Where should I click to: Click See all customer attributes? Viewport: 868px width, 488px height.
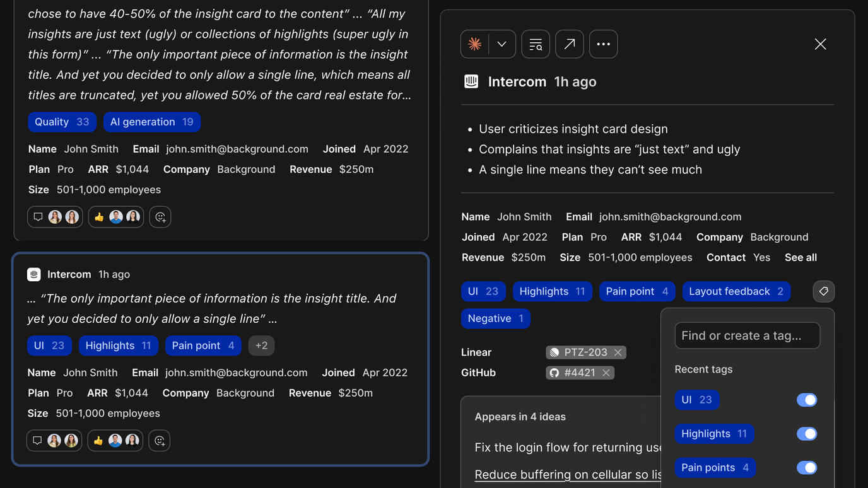[801, 257]
